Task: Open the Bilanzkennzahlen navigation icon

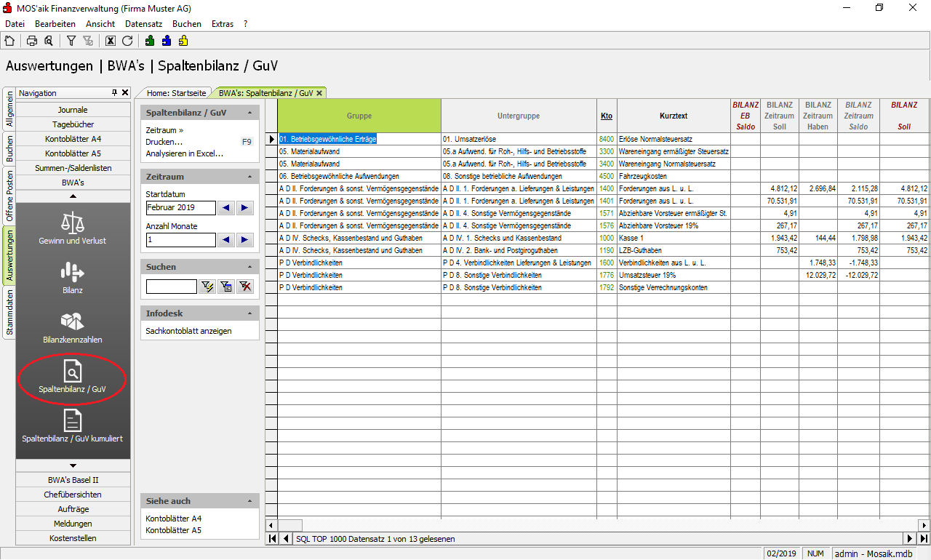Action: tap(73, 327)
